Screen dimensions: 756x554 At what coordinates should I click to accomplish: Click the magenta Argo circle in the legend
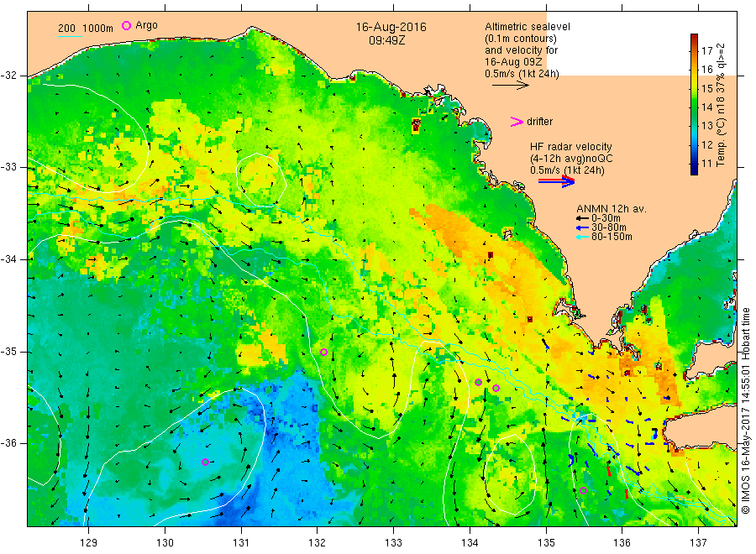(126, 25)
